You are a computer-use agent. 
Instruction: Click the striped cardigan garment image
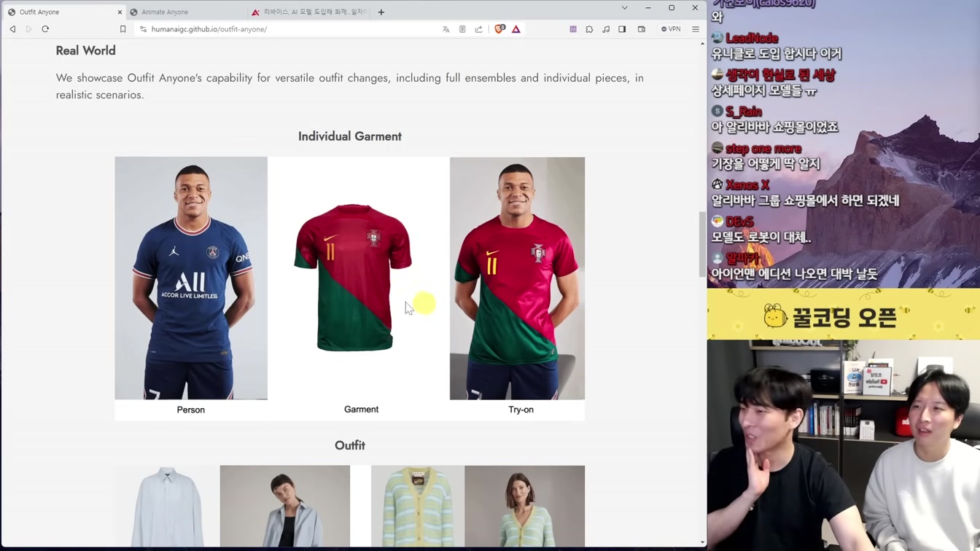pyautogui.click(x=418, y=507)
